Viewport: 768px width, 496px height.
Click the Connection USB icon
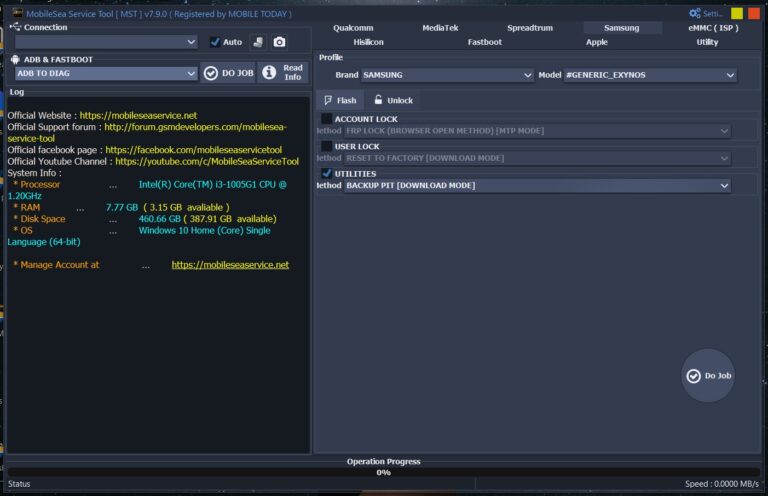point(15,27)
